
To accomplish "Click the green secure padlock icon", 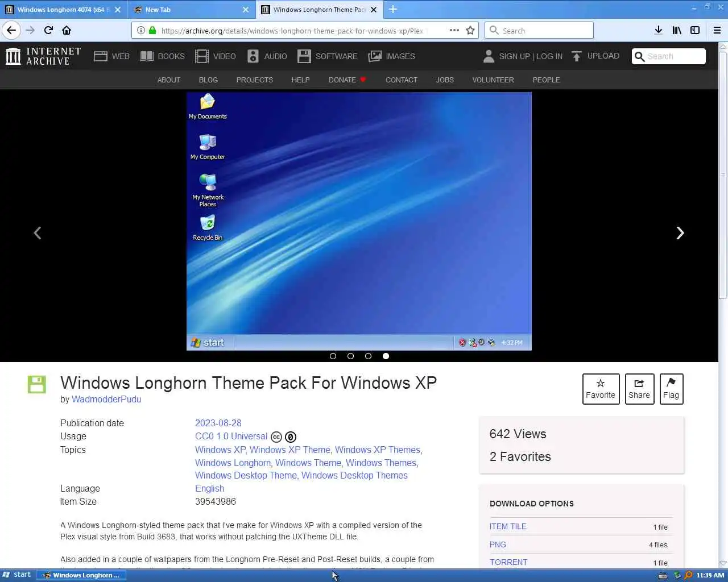I will click(x=152, y=30).
